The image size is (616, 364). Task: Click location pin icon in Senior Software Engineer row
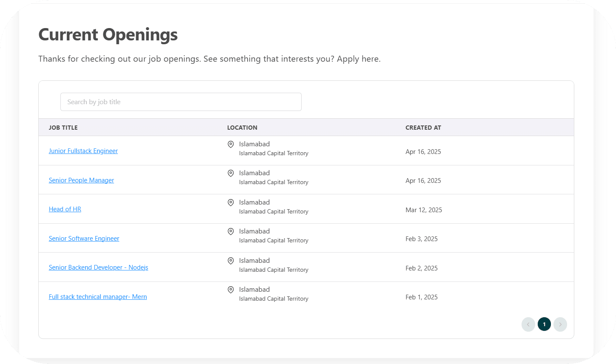[231, 232]
